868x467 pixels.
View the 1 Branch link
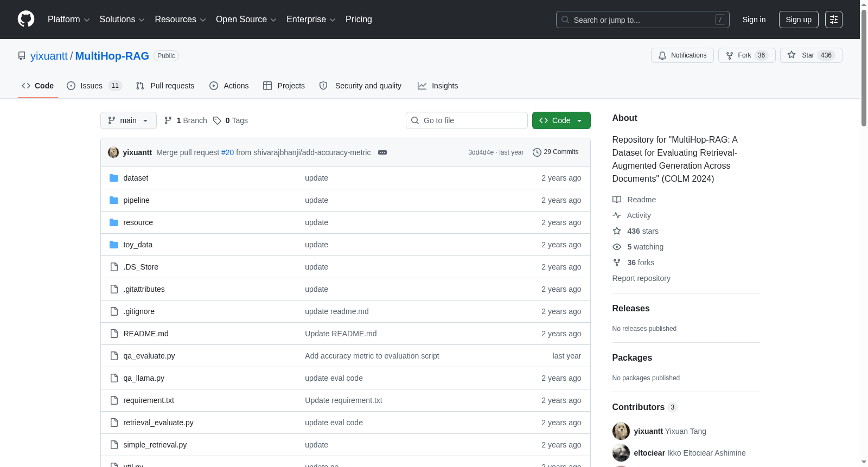(x=186, y=120)
